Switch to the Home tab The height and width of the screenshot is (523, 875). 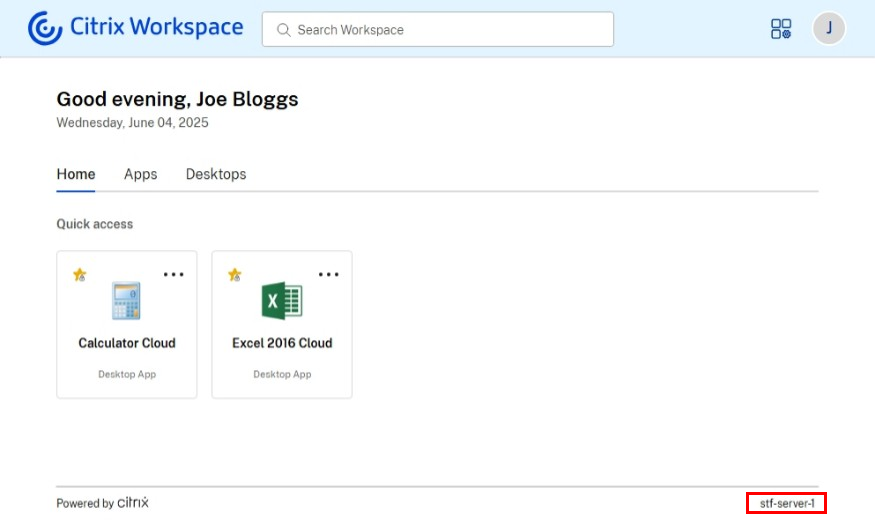tap(76, 174)
